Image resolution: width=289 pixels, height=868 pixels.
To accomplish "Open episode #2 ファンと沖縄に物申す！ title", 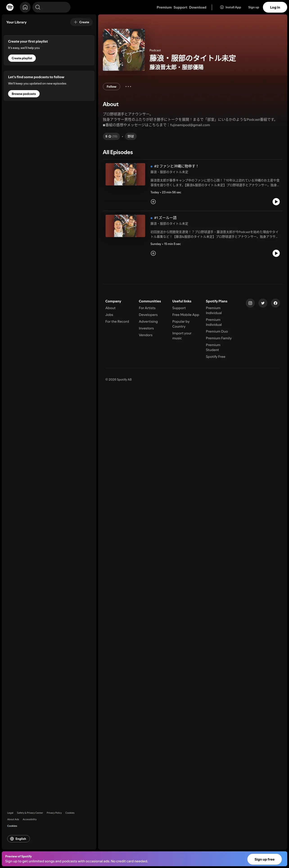I will 176,166.
